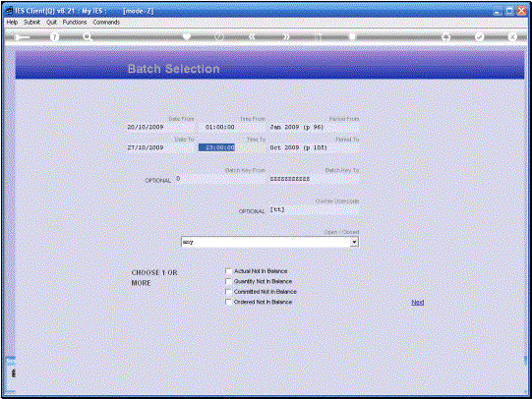This screenshot has width=532, height=399.
Task: Follow the Next link
Action: pyautogui.click(x=418, y=302)
